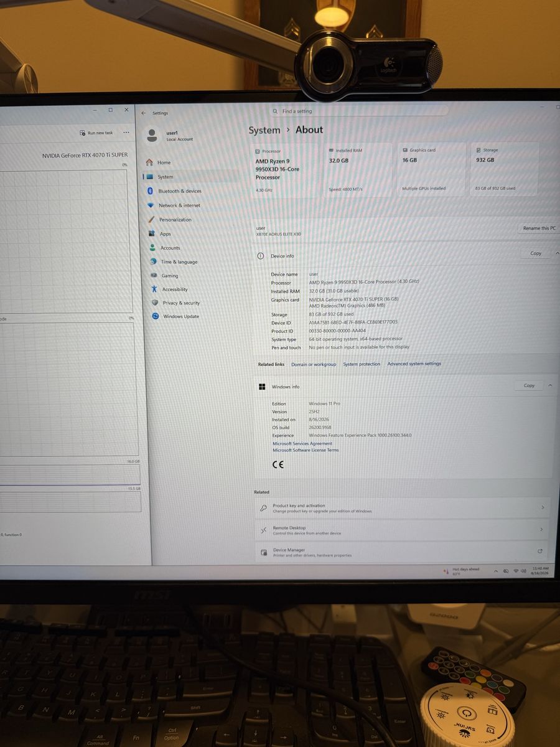Open the user1 account avatar
The width and height of the screenshot is (560, 747).
[153, 135]
